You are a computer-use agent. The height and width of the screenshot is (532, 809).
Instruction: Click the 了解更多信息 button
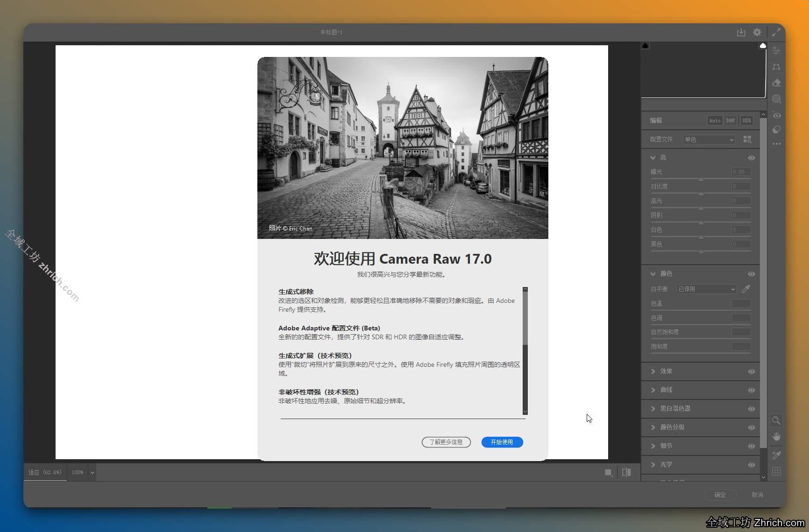coord(446,442)
